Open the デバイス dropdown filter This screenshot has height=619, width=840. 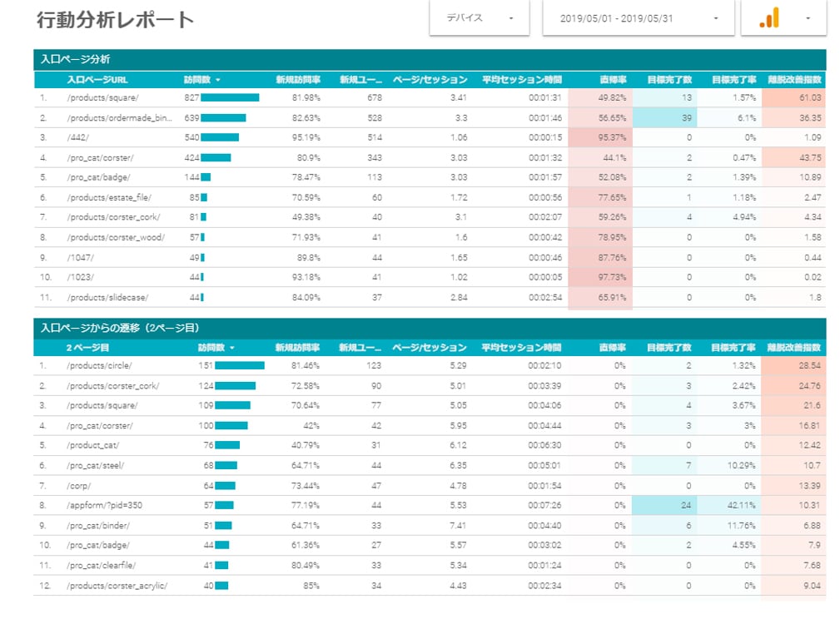click(480, 18)
